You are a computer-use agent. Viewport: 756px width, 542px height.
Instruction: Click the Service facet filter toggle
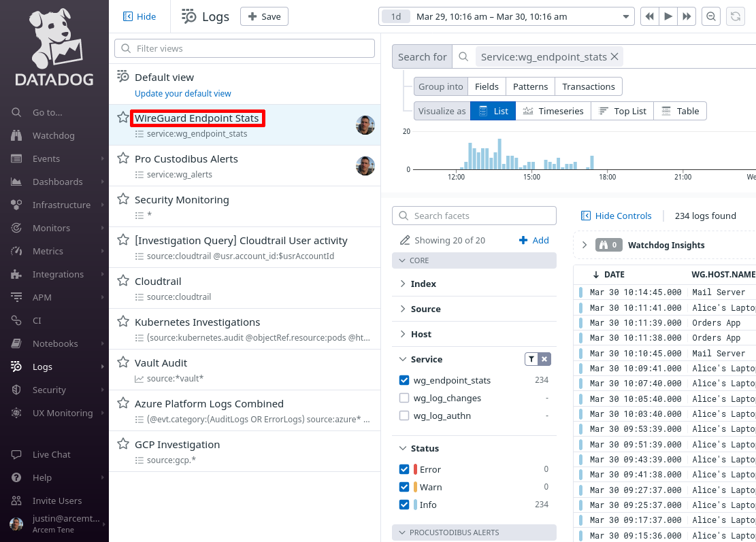(531, 359)
